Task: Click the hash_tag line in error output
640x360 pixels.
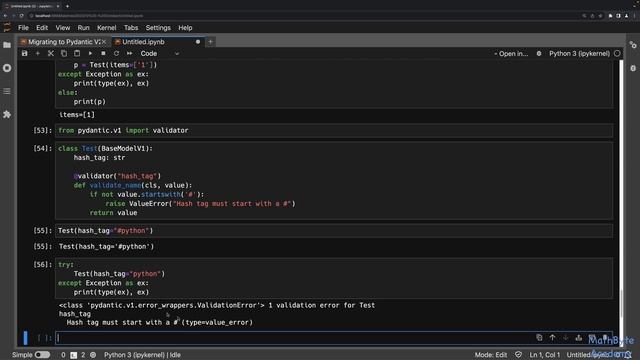Action: click(x=75, y=314)
